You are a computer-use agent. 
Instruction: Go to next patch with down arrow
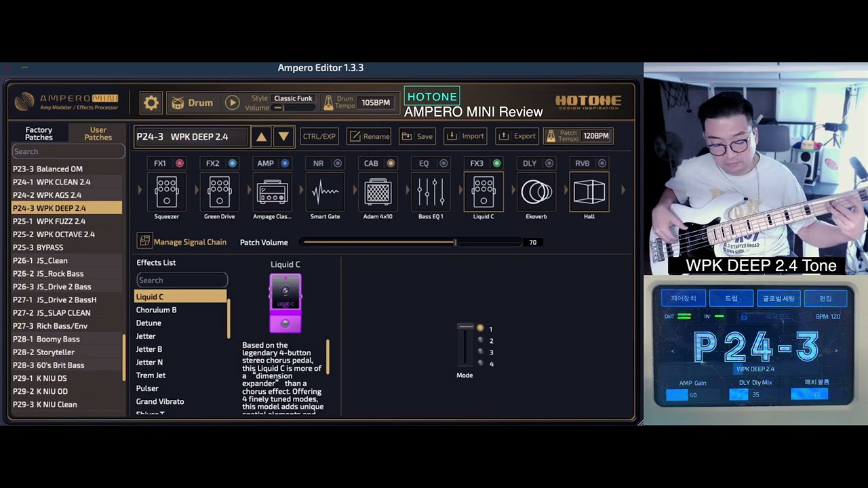[x=283, y=137]
